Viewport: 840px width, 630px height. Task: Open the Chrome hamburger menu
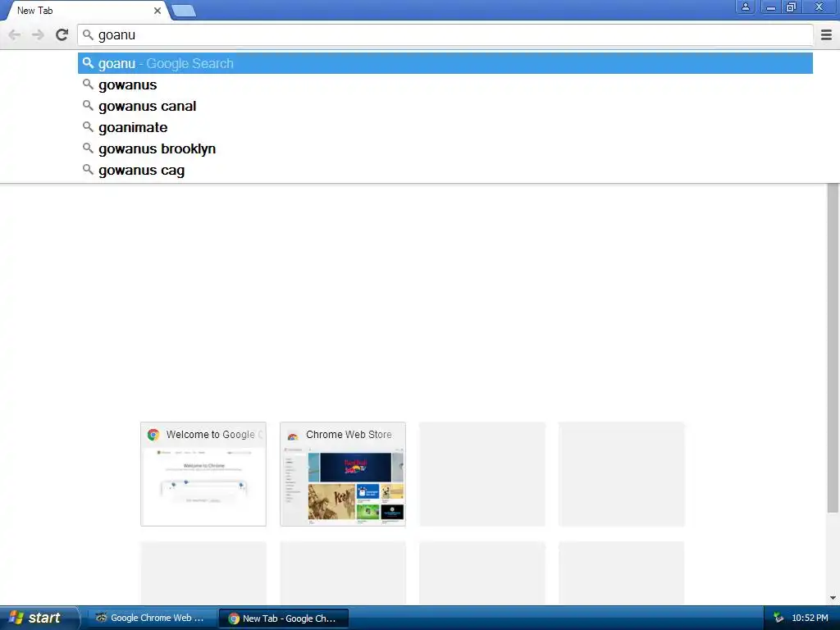point(826,34)
